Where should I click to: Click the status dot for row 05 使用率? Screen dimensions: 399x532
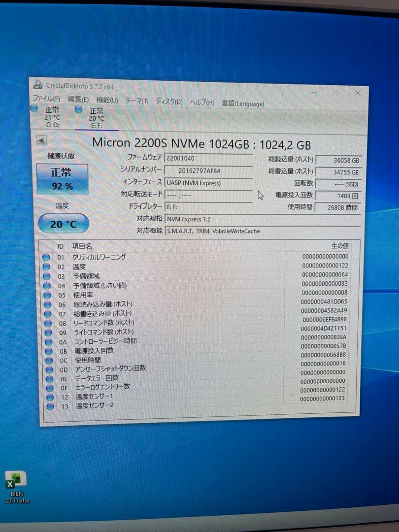[x=47, y=295]
